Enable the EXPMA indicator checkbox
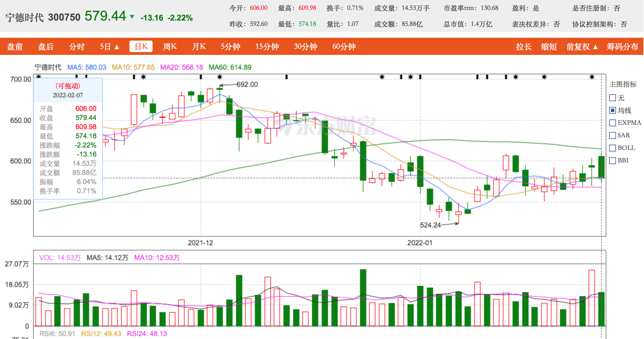The width and height of the screenshot is (644, 339). [613, 123]
